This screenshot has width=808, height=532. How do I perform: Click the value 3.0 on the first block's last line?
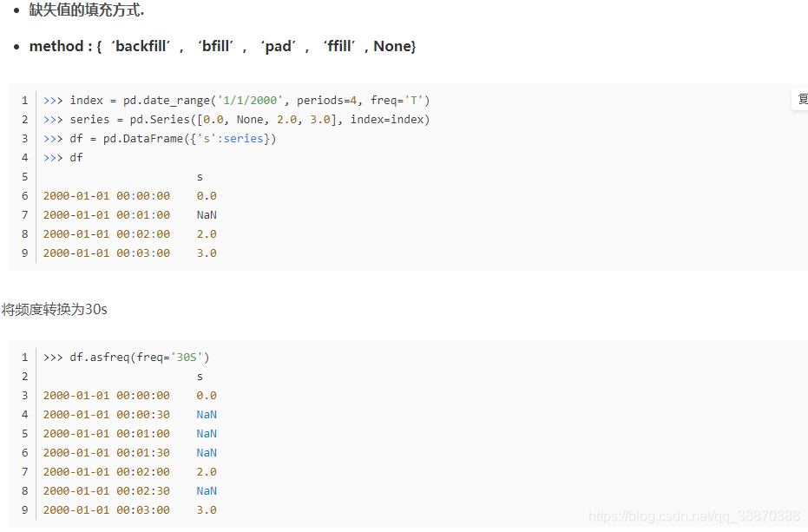click(x=206, y=253)
